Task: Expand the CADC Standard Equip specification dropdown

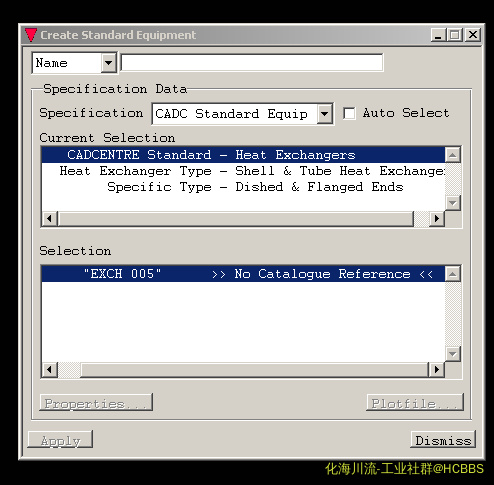Action: click(x=324, y=114)
